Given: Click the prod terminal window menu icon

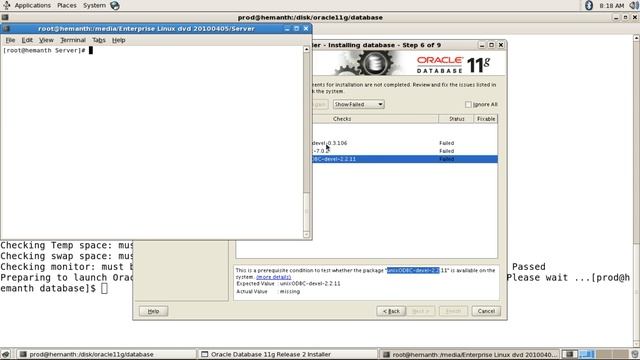Looking at the screenshot, I should point(5,17).
